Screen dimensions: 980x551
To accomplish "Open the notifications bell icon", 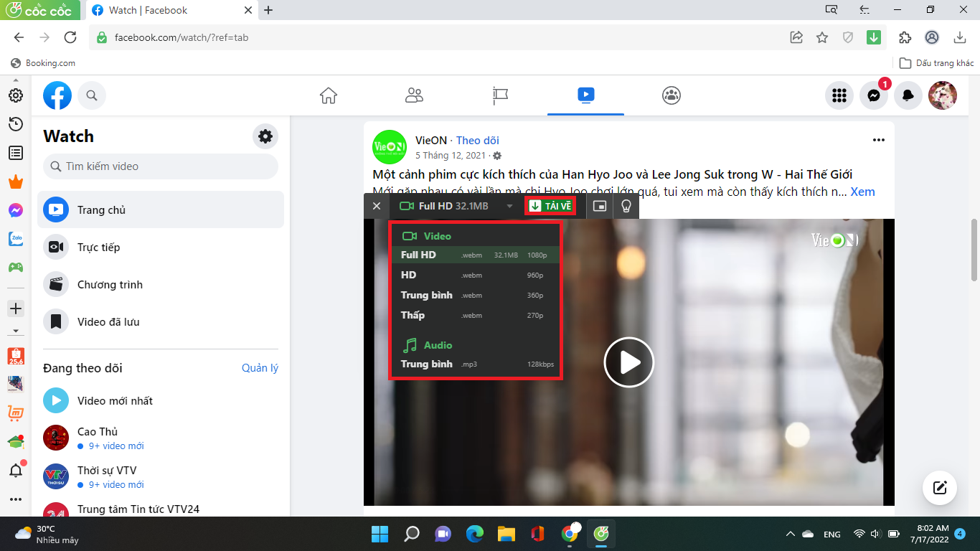I will (908, 95).
